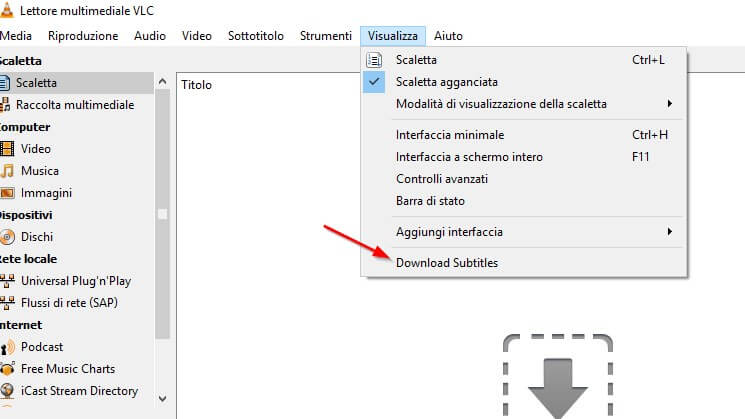Open the Media menu

(x=15, y=36)
